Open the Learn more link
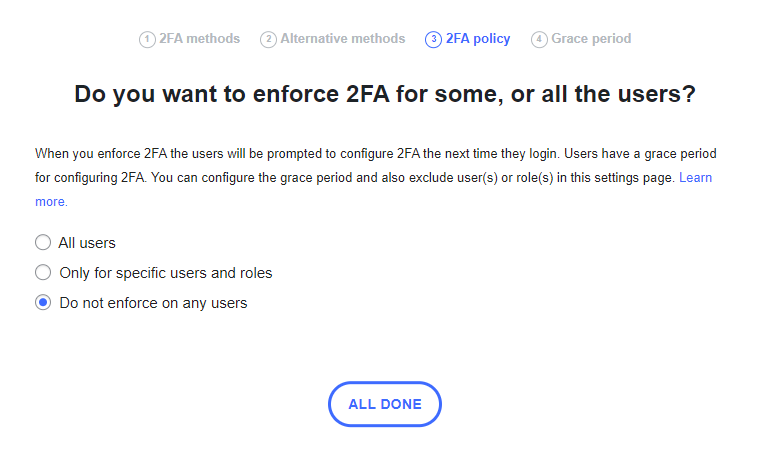 [695, 177]
